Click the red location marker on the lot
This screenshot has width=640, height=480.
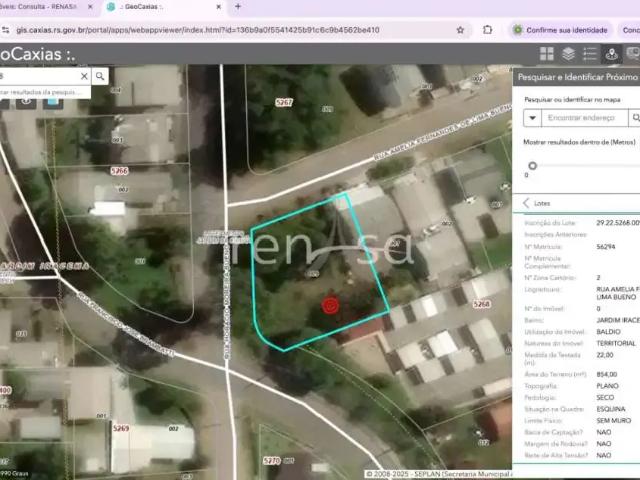pyautogui.click(x=330, y=305)
